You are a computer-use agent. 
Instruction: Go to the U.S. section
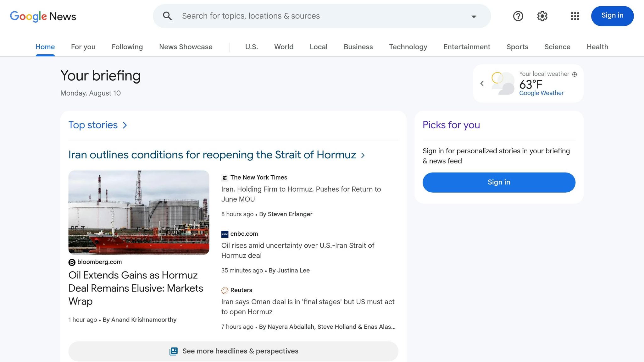(252, 47)
